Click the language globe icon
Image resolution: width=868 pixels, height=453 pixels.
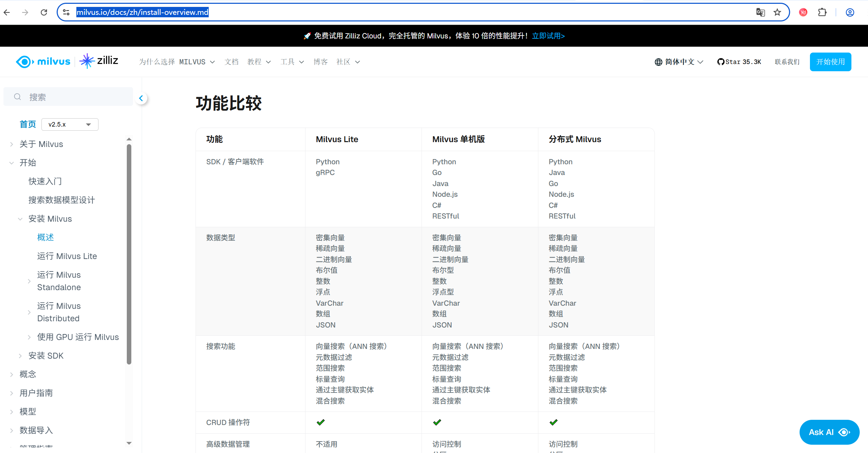658,62
